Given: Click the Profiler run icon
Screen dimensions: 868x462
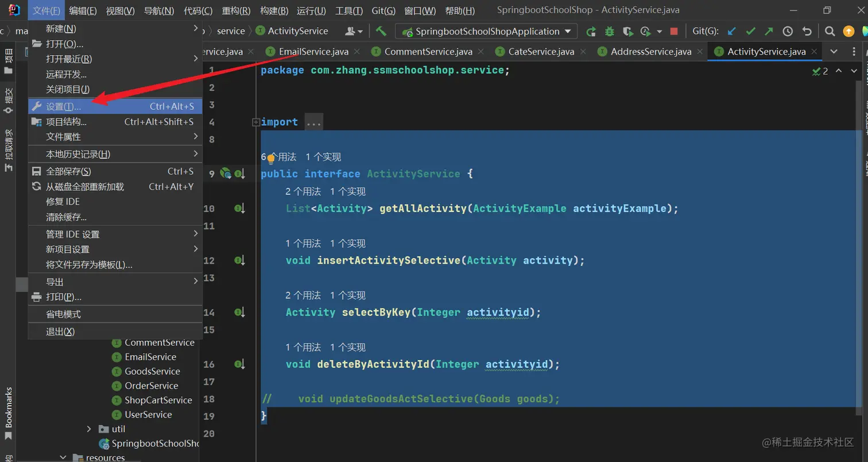Looking at the screenshot, I should [x=646, y=32].
